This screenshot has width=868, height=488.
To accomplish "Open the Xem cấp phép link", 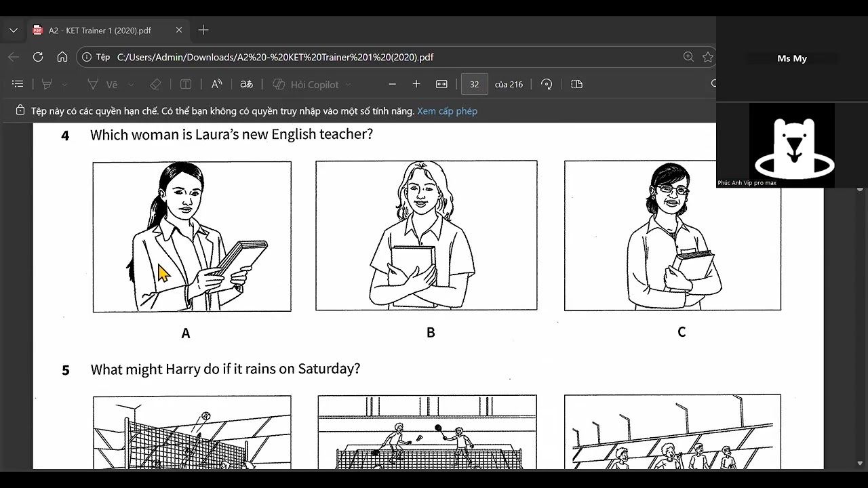I will (447, 110).
